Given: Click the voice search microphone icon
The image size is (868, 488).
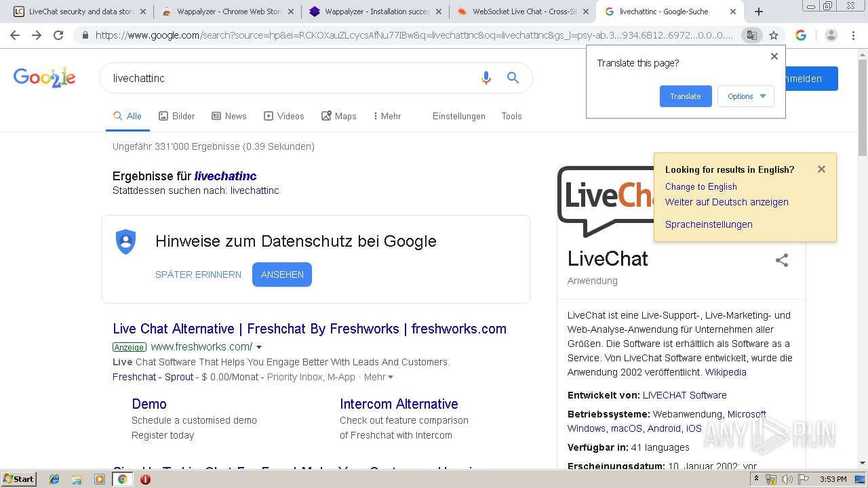Looking at the screenshot, I should tap(486, 78).
